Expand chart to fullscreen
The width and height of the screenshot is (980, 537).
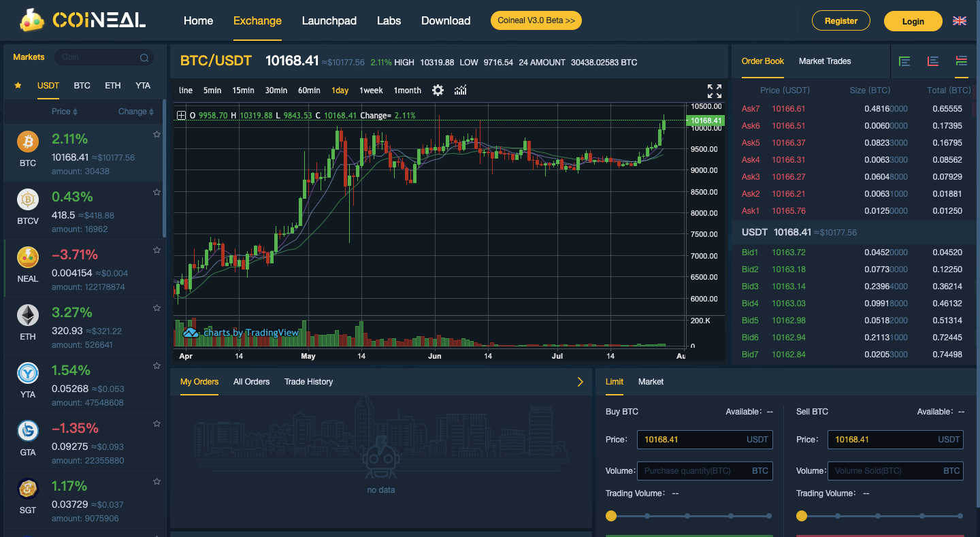[715, 91]
